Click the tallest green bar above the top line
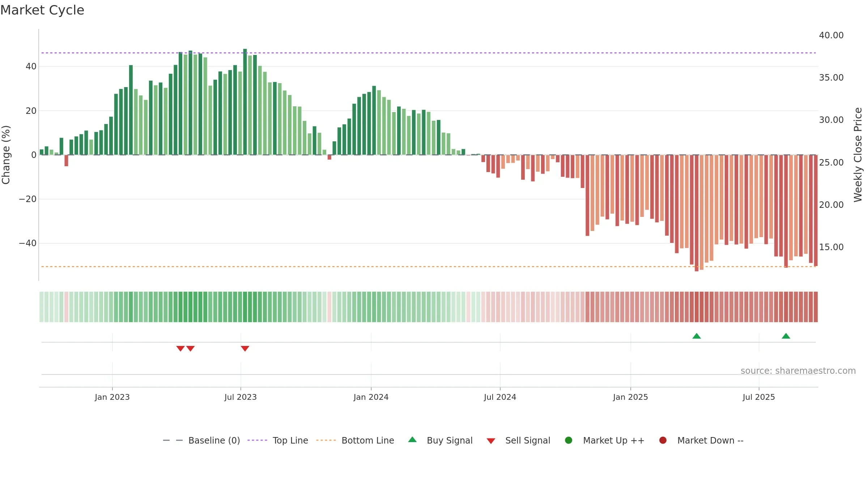 [x=245, y=102]
